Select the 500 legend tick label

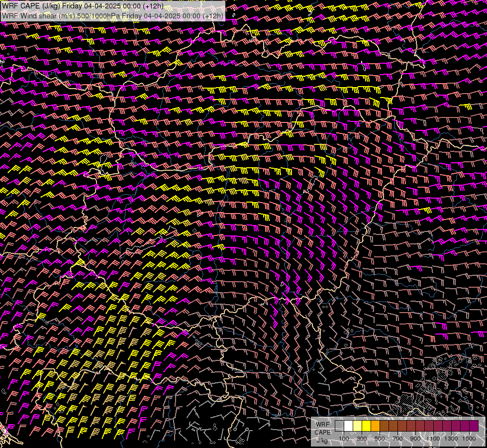380,439
